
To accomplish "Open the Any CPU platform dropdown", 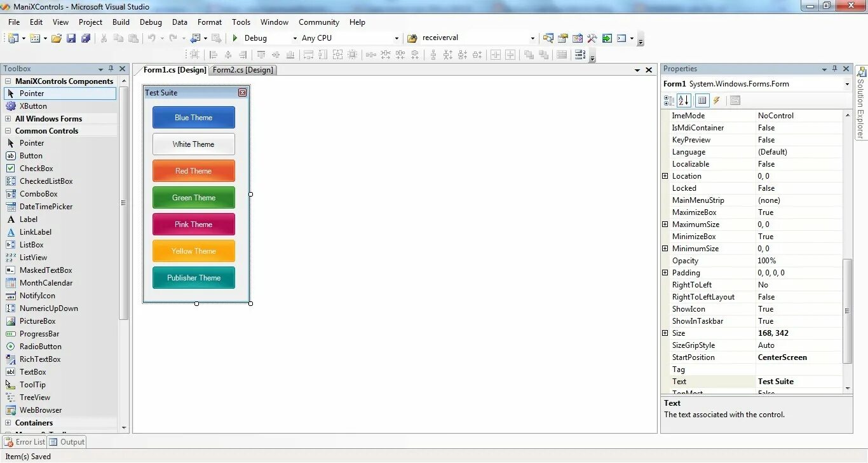I will tap(397, 38).
